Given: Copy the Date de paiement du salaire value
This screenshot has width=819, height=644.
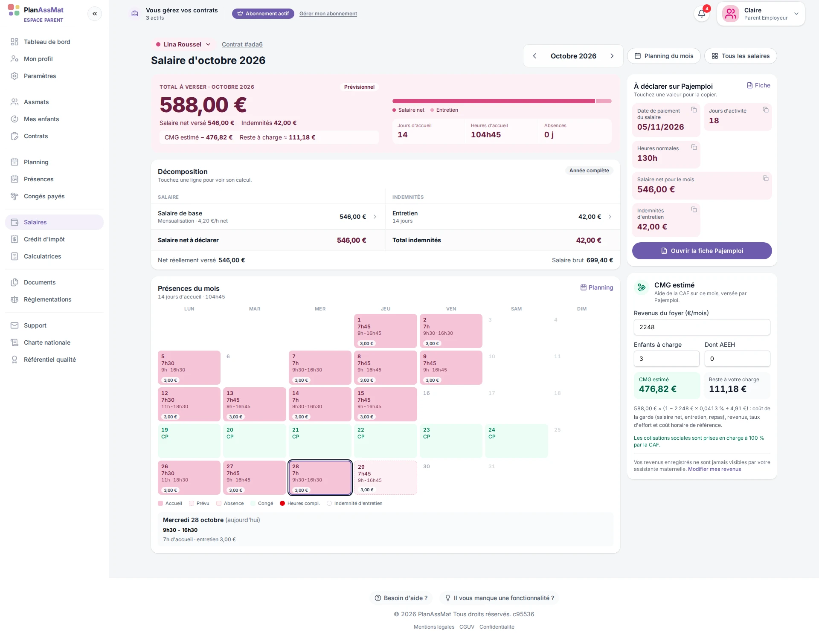Looking at the screenshot, I should click(694, 110).
